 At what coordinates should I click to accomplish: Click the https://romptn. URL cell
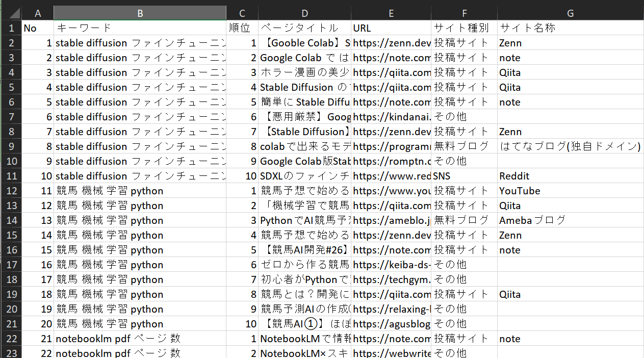391,161
